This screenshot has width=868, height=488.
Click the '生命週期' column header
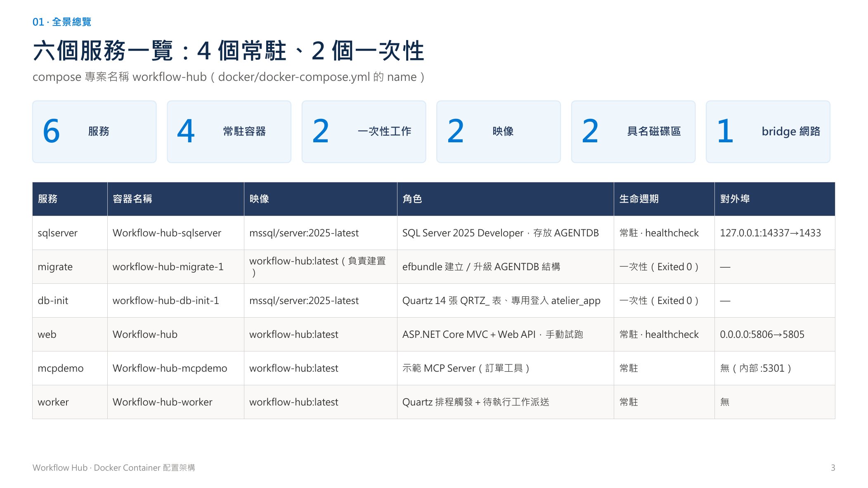(664, 199)
